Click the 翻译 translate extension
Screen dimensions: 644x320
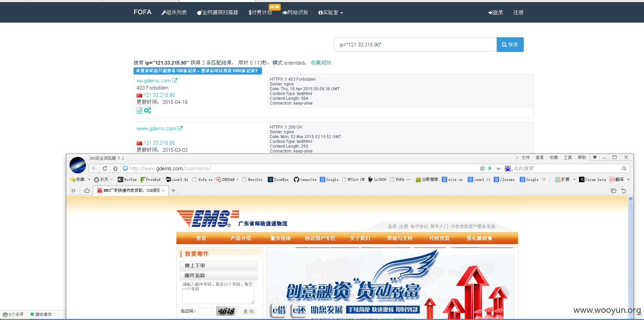tap(616, 179)
